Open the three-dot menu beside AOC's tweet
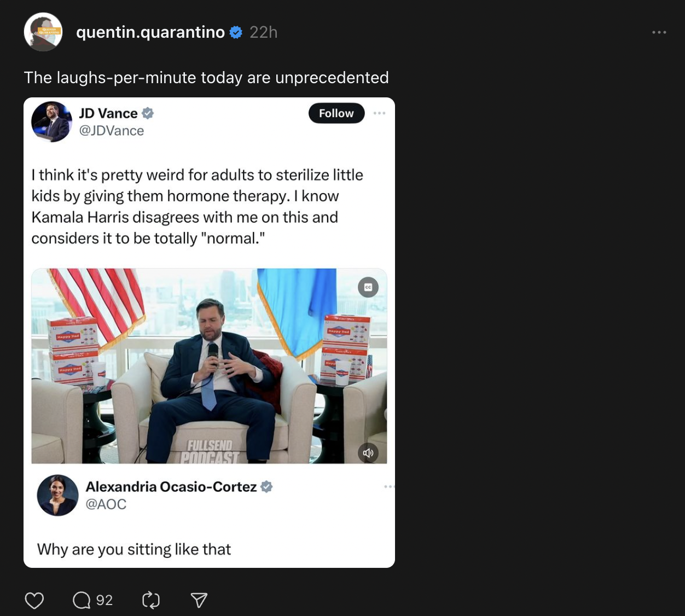685x616 pixels. (x=389, y=486)
